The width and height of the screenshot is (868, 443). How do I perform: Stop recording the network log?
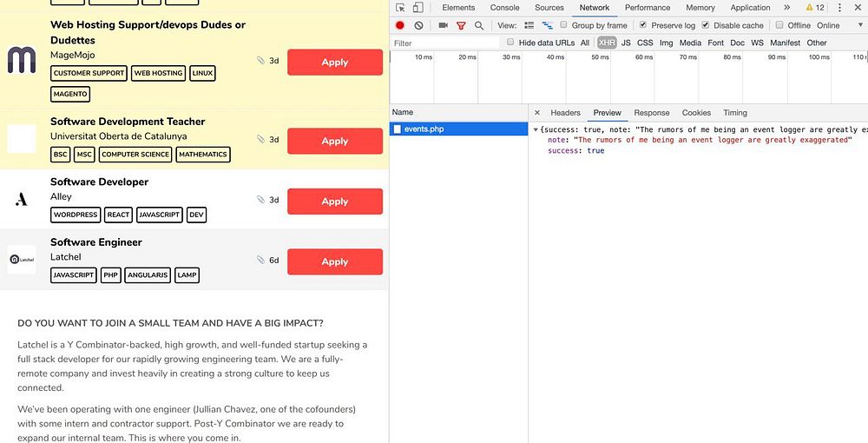click(x=399, y=25)
